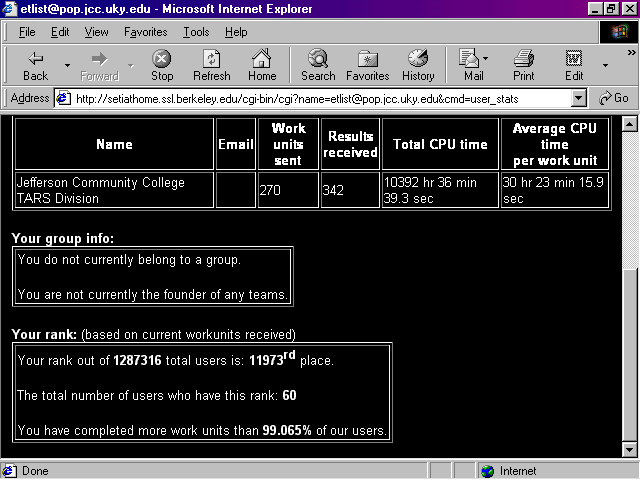Expand the Mail dropdown arrow
This screenshot has height=480, width=640.
(x=485, y=59)
